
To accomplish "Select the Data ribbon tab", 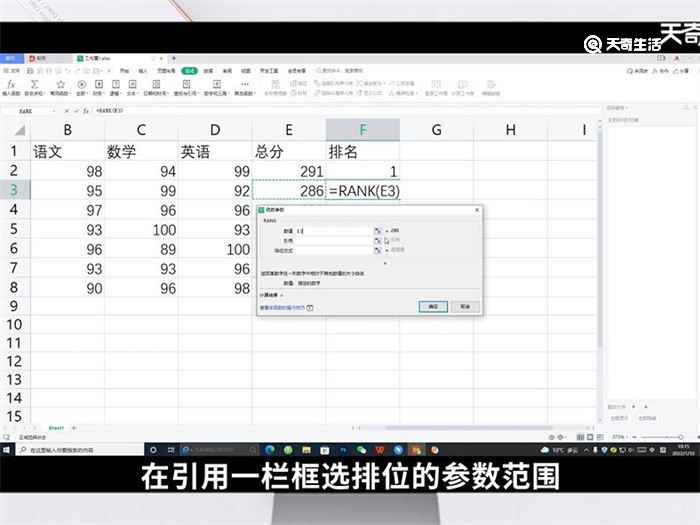I will 208,71.
